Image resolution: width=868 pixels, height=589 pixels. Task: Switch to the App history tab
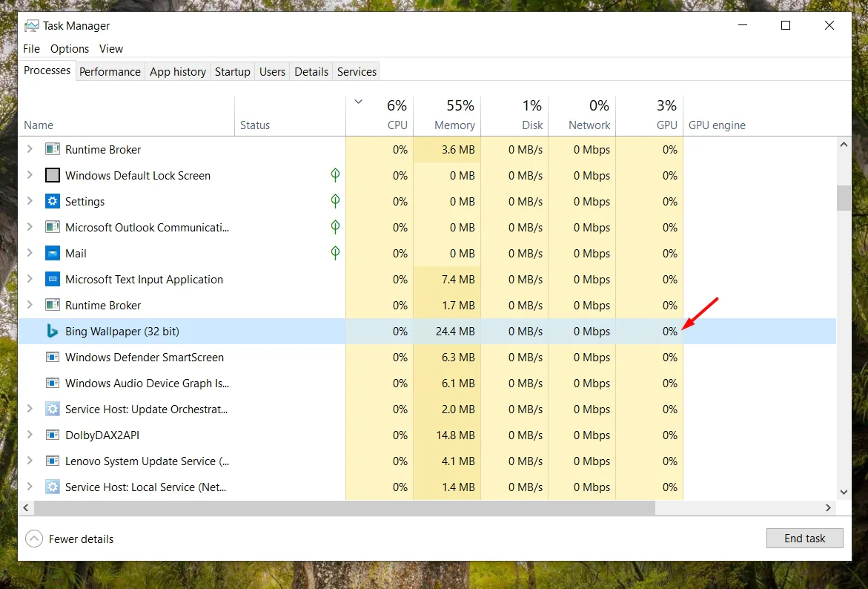[x=178, y=72]
